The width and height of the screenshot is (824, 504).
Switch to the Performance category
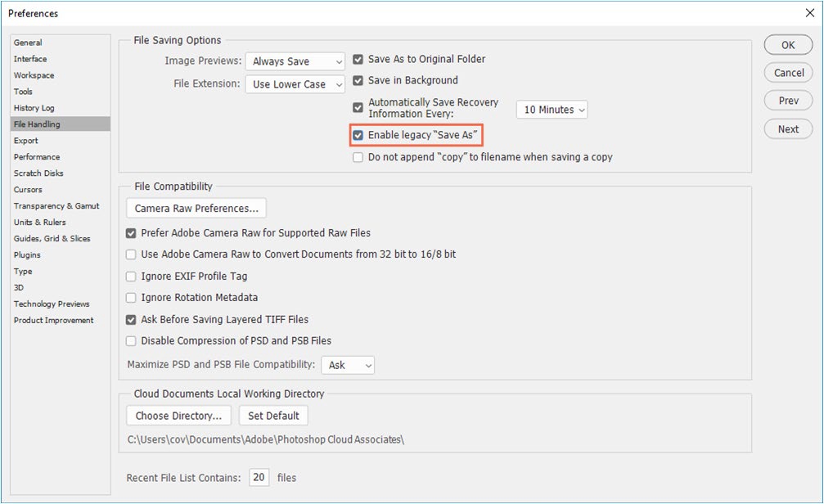[37, 157]
